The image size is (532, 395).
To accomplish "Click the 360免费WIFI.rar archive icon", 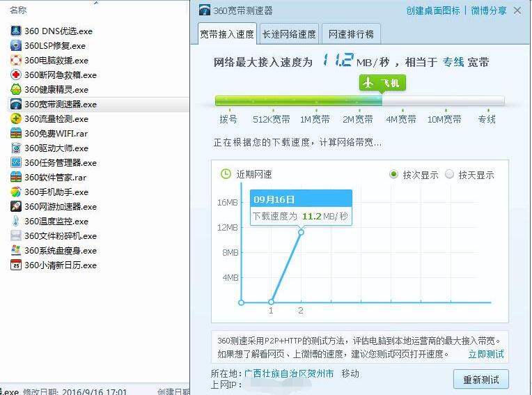I will point(15,133).
